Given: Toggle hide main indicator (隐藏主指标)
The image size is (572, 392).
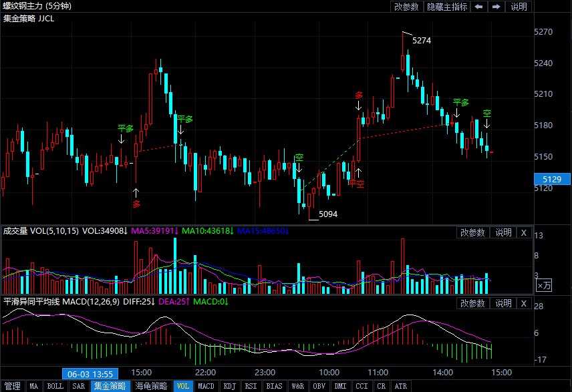Looking at the screenshot, I should click(447, 7).
